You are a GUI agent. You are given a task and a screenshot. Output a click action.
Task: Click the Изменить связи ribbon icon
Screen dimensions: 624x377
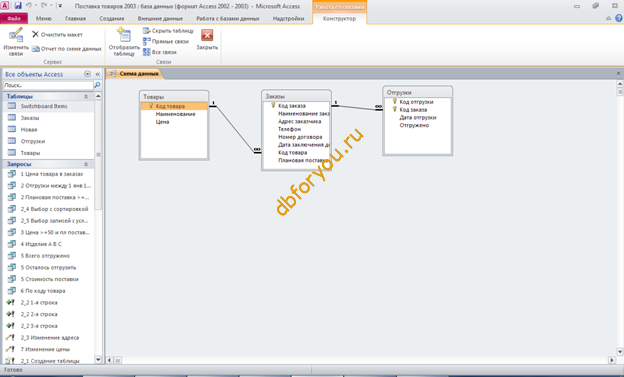click(16, 35)
